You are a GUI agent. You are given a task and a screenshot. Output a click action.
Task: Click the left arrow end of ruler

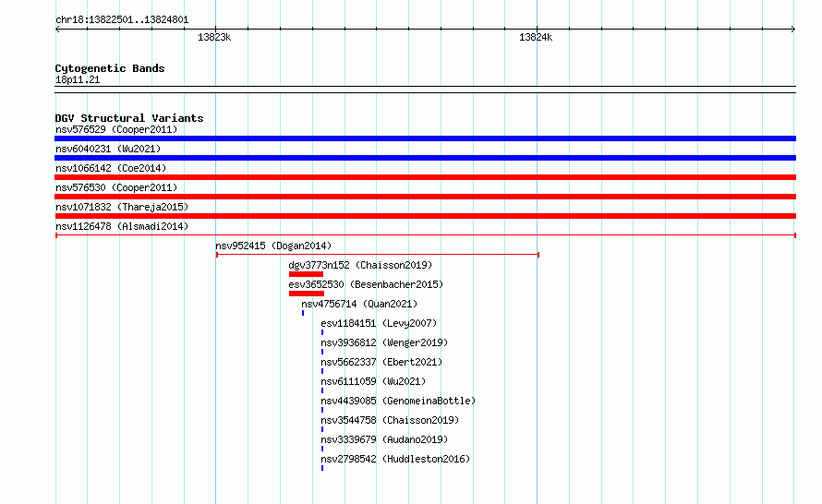57,29
